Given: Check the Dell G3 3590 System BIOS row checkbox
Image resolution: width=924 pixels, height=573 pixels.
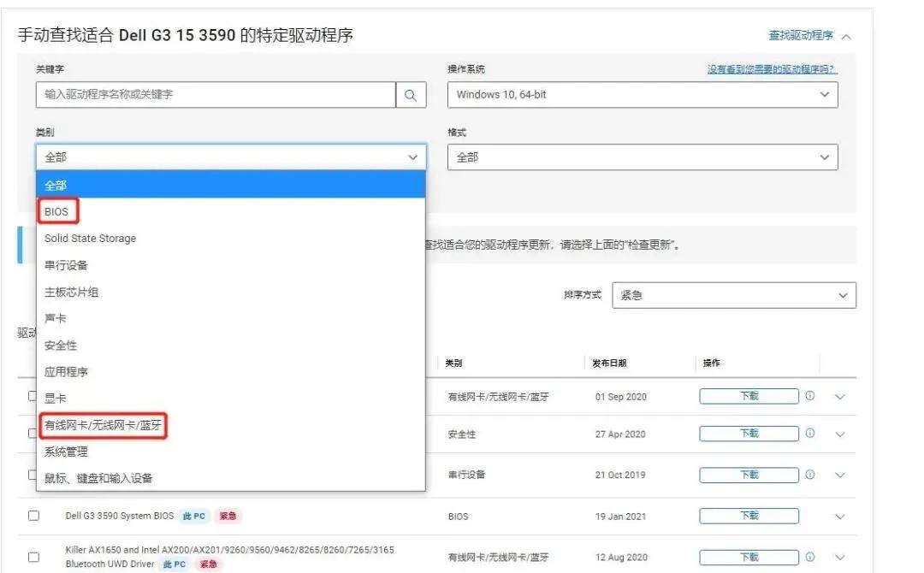Looking at the screenshot, I should point(34,517).
